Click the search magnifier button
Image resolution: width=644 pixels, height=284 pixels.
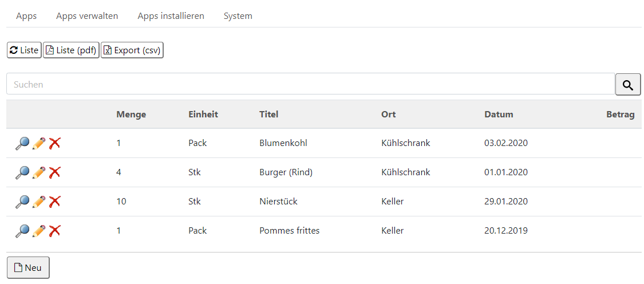point(628,85)
